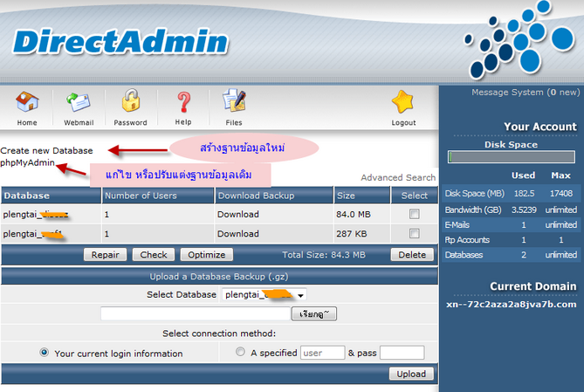Open the first plengtai_ database row link

pos(36,214)
